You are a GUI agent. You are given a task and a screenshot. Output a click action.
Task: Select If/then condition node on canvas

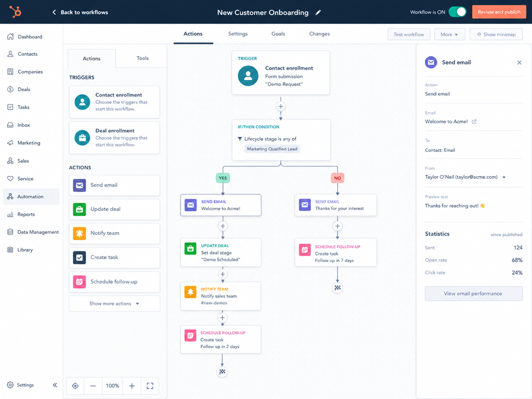coord(281,140)
